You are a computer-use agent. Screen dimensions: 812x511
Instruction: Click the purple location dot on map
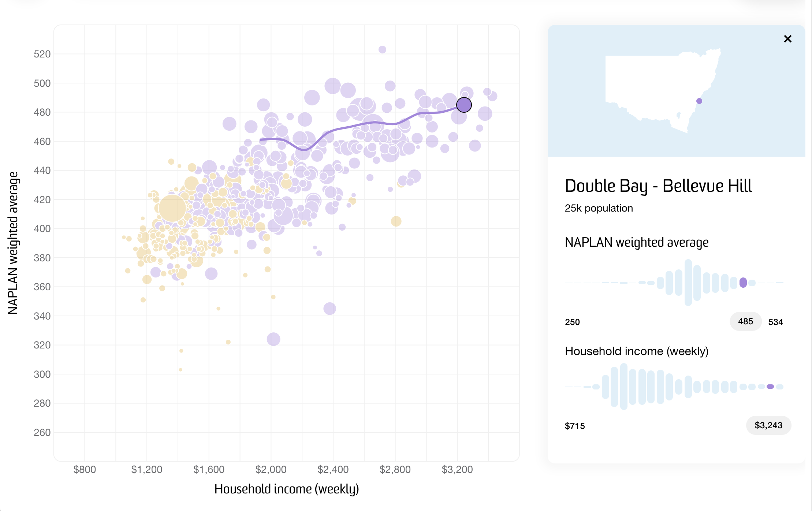(699, 101)
